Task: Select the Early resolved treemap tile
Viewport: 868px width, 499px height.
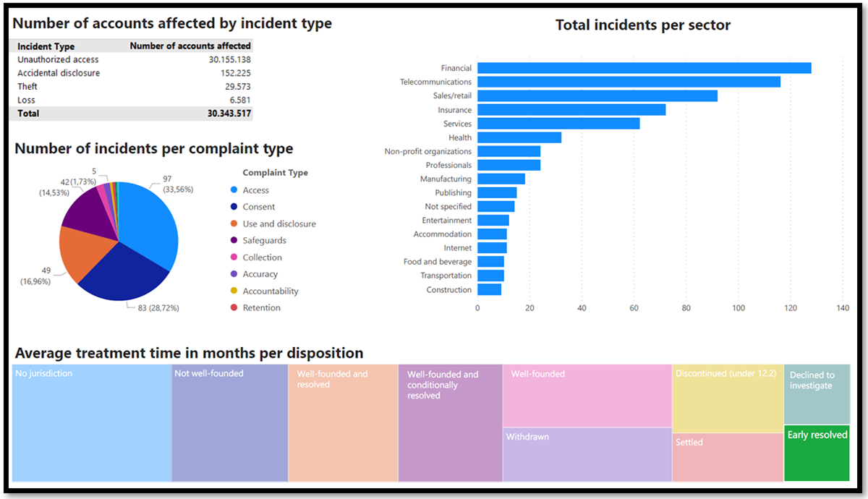Action: [x=817, y=453]
